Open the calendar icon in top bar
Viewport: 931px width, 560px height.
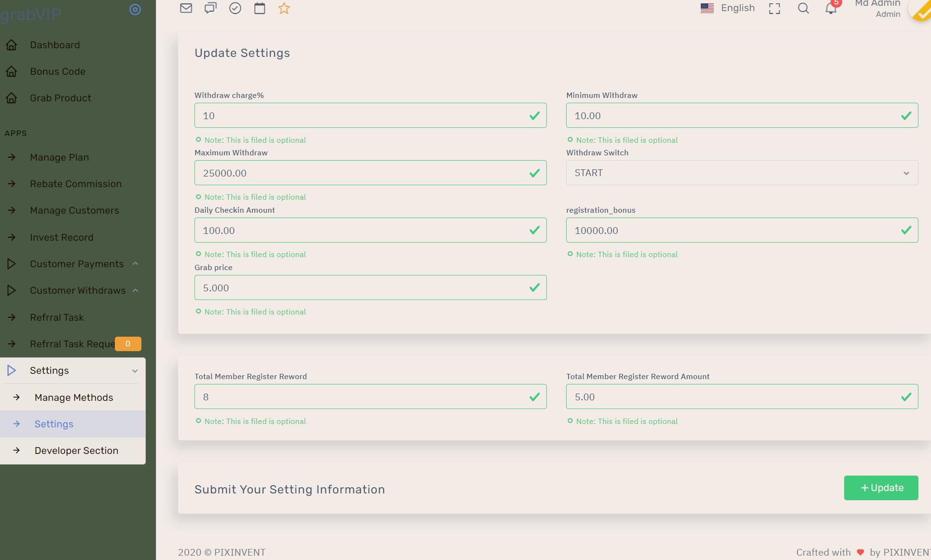[260, 8]
